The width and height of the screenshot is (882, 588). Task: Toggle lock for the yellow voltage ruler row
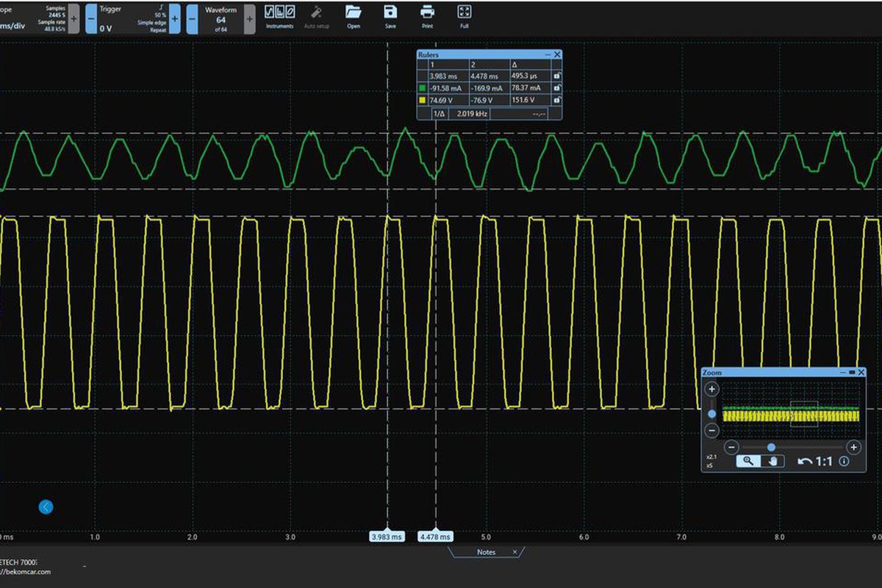[556, 100]
